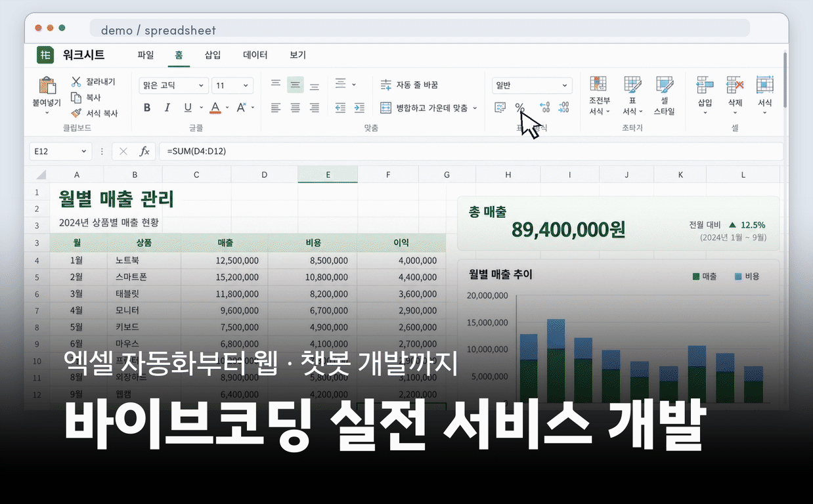
Task: Increase decimal places icon
Action: [x=544, y=107]
